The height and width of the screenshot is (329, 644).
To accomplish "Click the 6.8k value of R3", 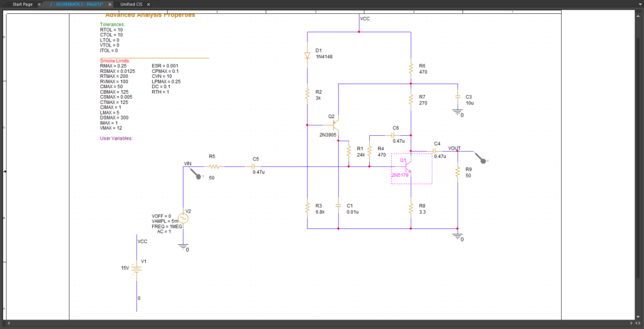I will [x=320, y=212].
